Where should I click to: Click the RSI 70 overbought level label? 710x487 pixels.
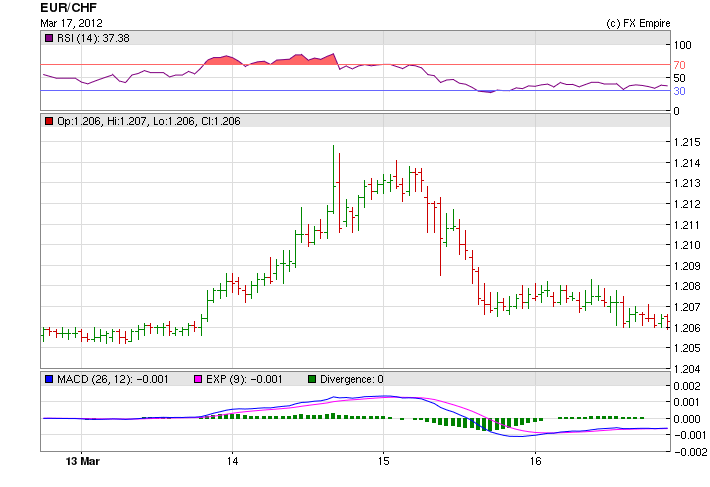tap(679, 65)
